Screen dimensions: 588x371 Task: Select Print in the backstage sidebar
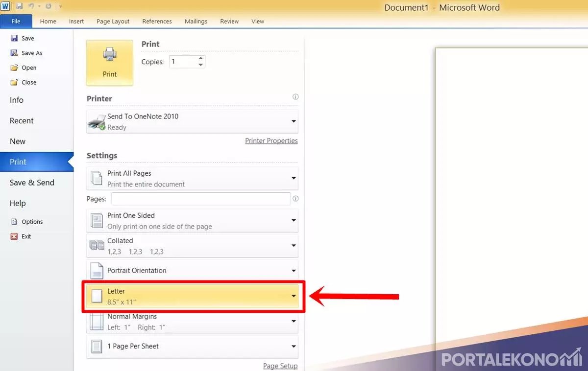(37, 162)
